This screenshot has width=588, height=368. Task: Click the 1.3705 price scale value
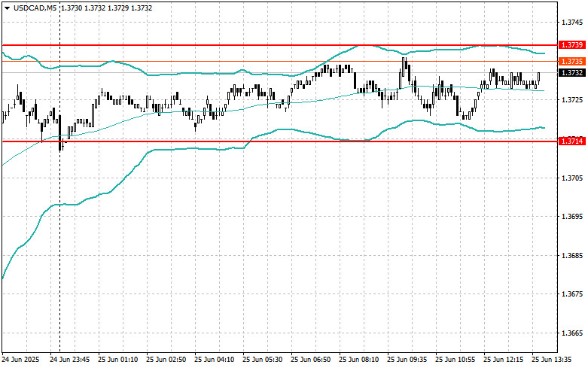[572, 178]
